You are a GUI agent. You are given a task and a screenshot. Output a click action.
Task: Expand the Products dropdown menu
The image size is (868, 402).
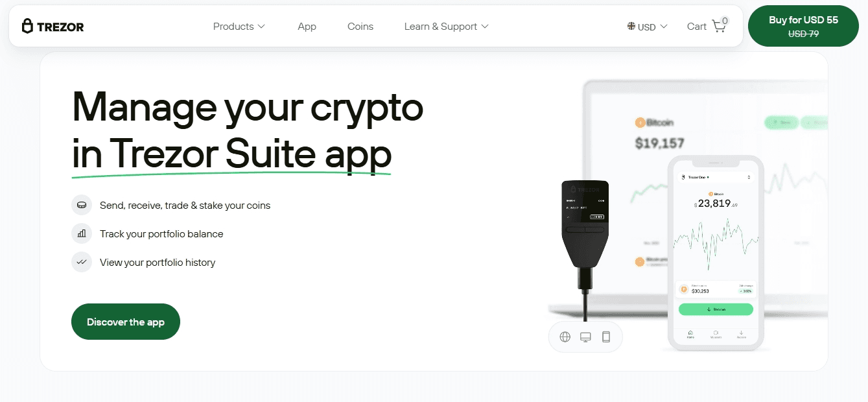(x=239, y=27)
